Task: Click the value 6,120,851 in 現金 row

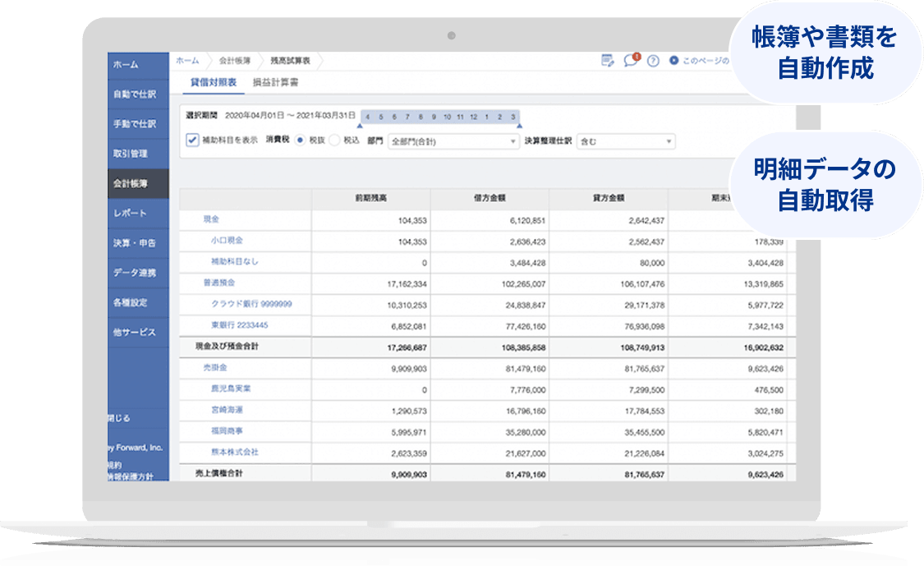Action: (527, 220)
